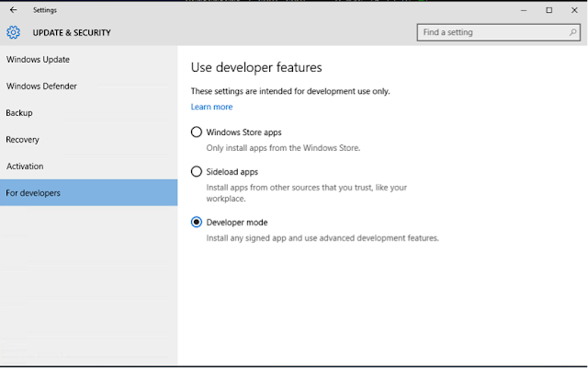Switch to Activation section
Screen dimensions: 588x368
pyautogui.click(x=25, y=167)
